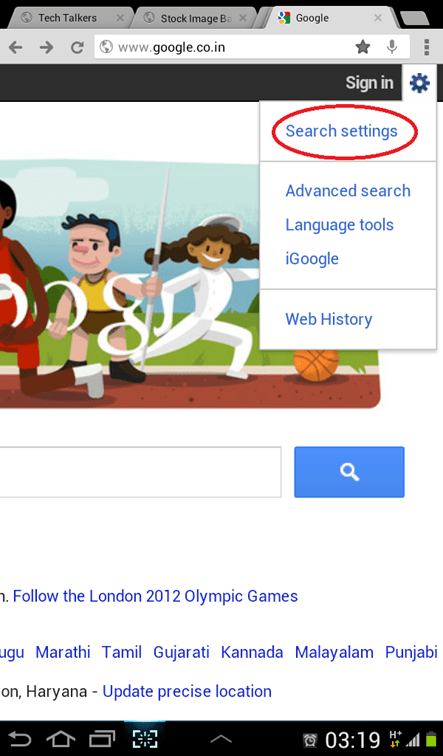Select Search settings from the menu
Viewport: 443px width, 756px height.
click(341, 131)
